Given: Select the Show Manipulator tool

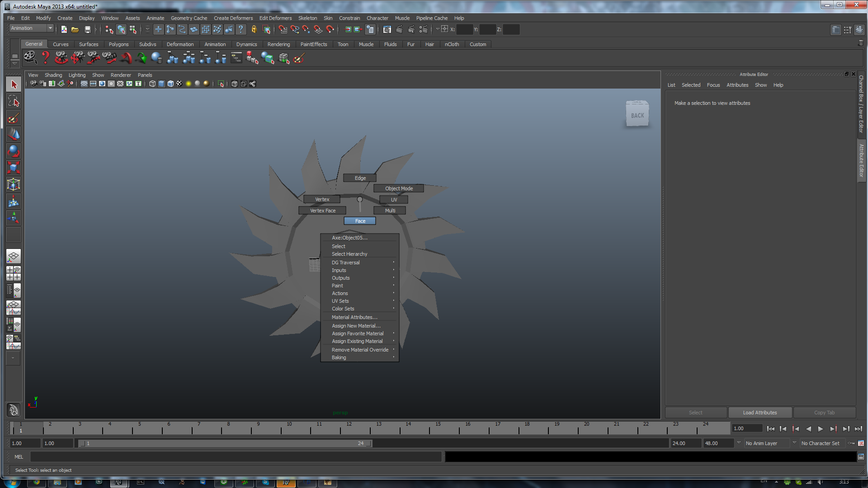Looking at the screenshot, I should pyautogui.click(x=14, y=218).
